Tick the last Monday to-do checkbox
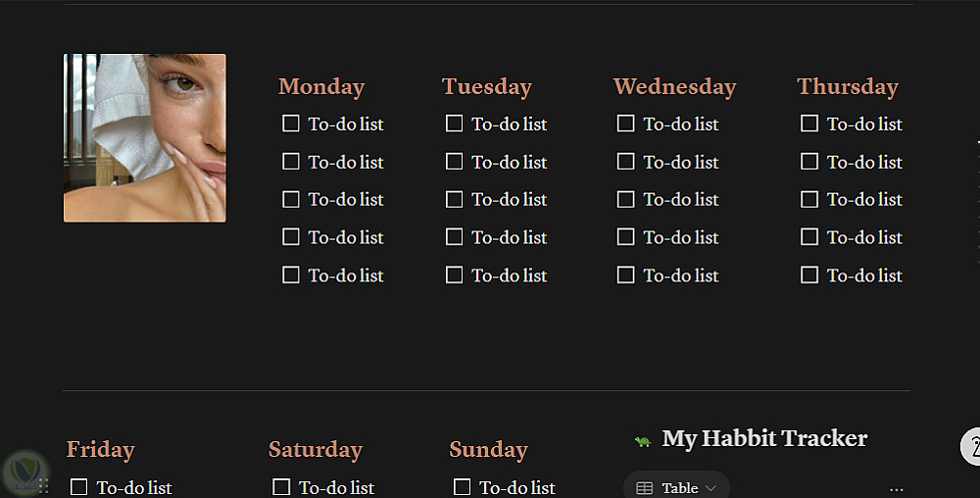The width and height of the screenshot is (980, 498). [x=291, y=275]
